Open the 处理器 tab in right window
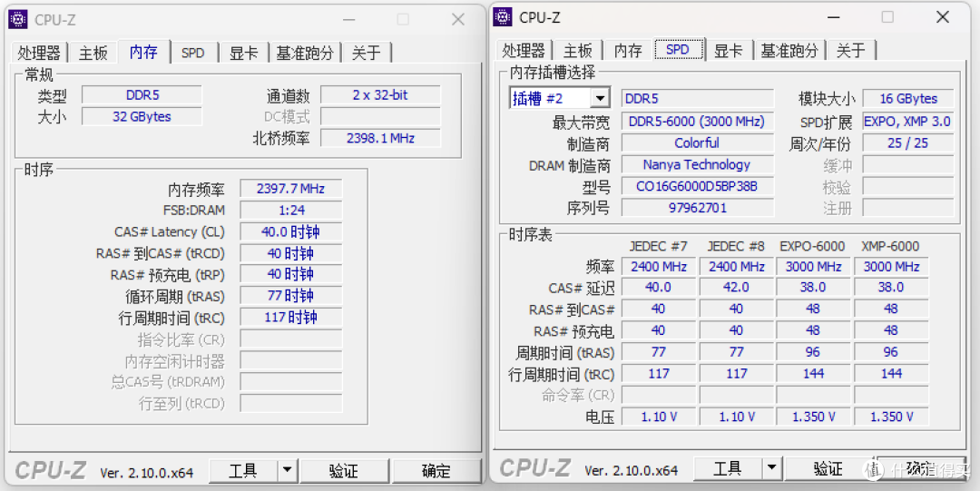The width and height of the screenshot is (980, 491). 524,50
